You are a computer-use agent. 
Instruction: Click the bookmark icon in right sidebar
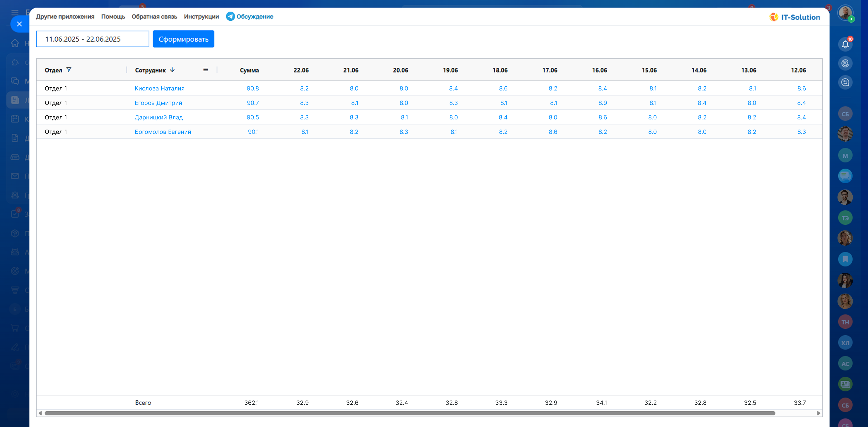point(845,259)
